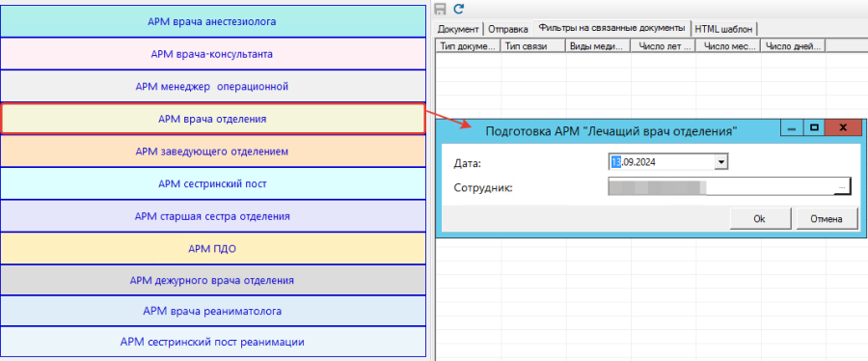Open АРМ заведующего отделением
The image size is (868, 361).
(212, 152)
